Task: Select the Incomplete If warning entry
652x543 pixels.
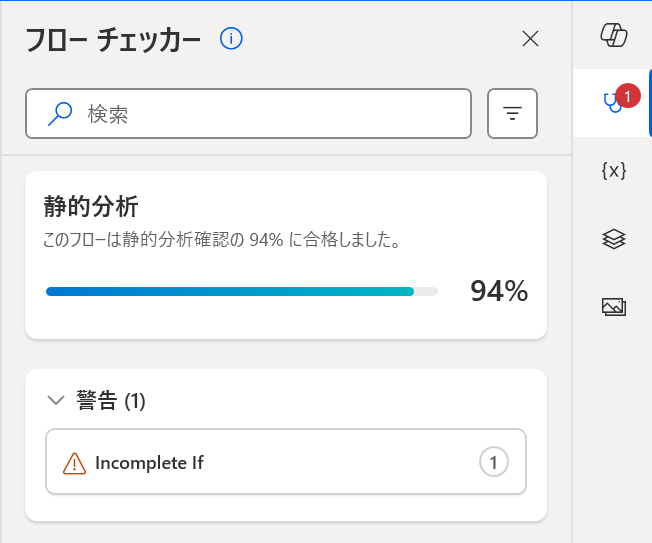Action: tap(286, 462)
